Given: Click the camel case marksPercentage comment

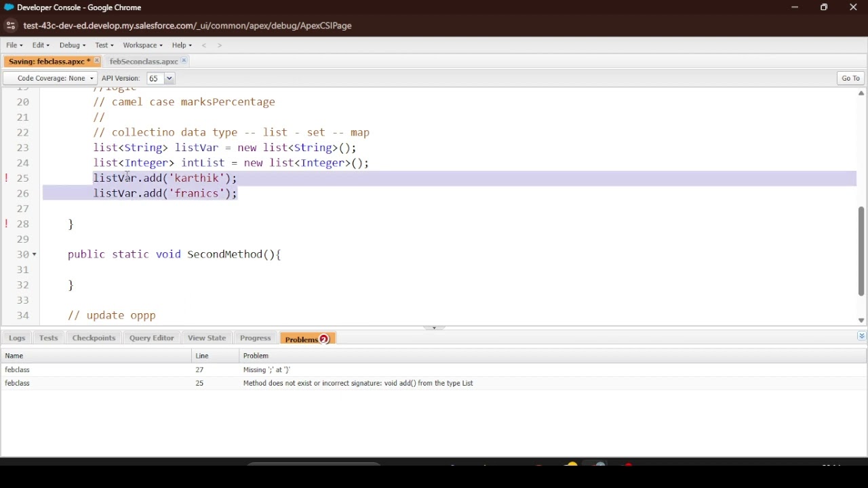Looking at the screenshot, I should 184,102.
